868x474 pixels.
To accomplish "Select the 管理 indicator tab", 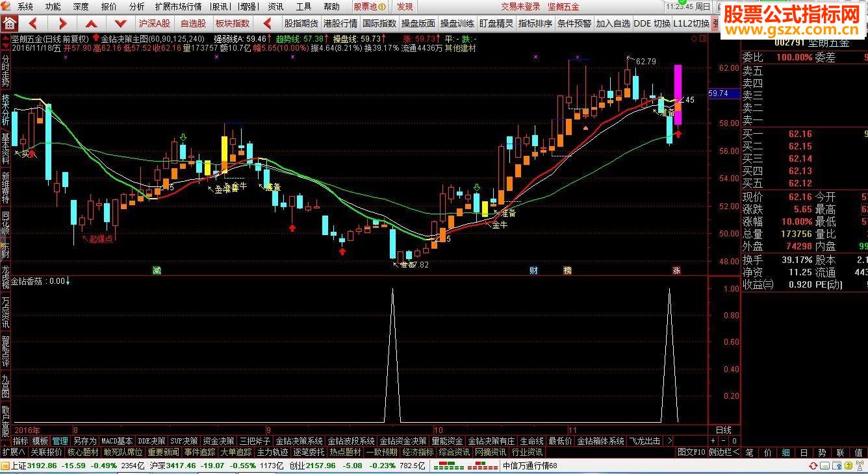I will click(60, 441).
